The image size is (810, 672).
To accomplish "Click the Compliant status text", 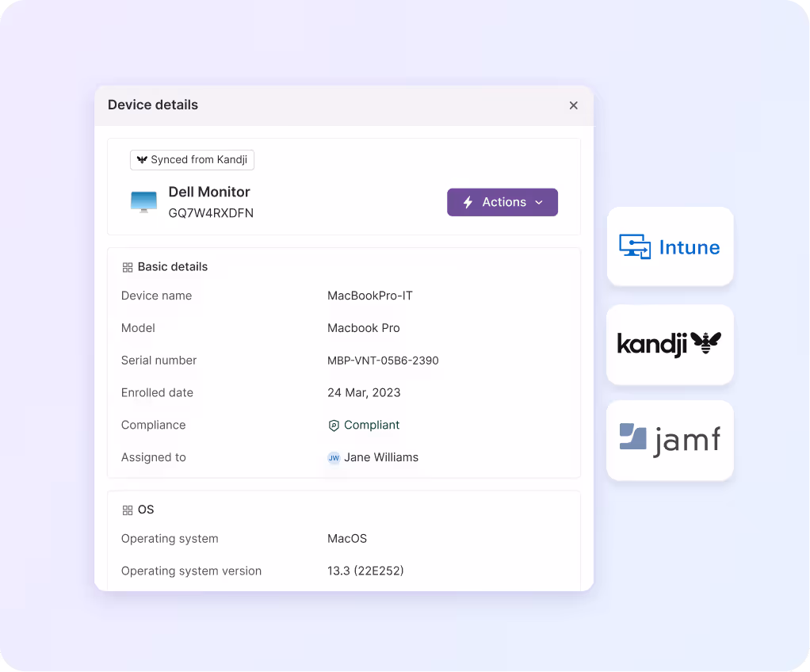I will (x=372, y=425).
